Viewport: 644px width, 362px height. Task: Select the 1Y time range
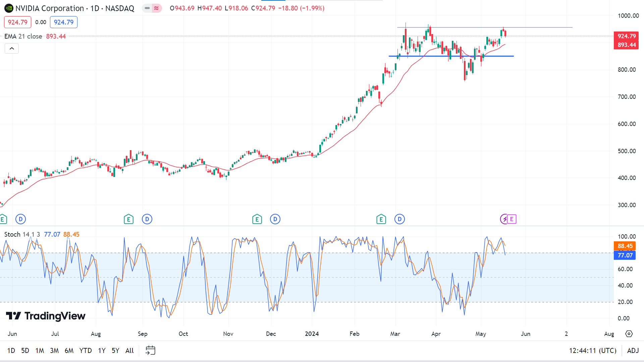click(102, 350)
